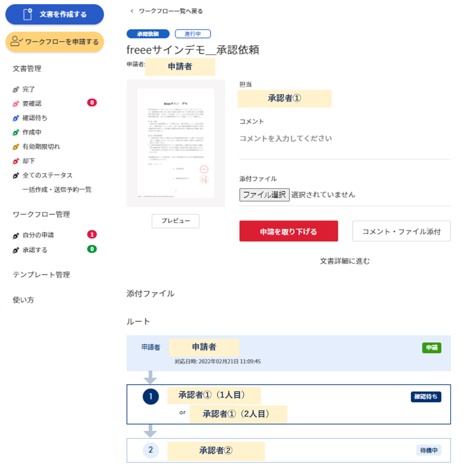Click the 承認依頼 tag above the title
The height and width of the screenshot is (474, 476).
[x=148, y=34]
